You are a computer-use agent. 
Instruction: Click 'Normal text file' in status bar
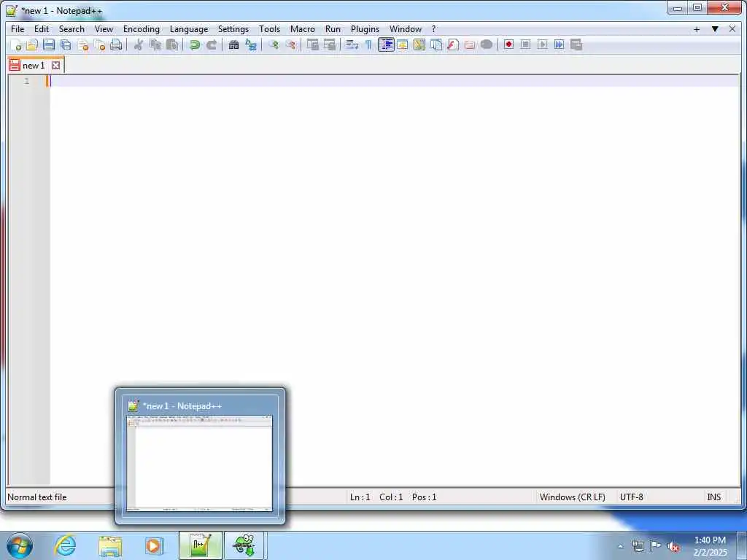[x=37, y=497]
